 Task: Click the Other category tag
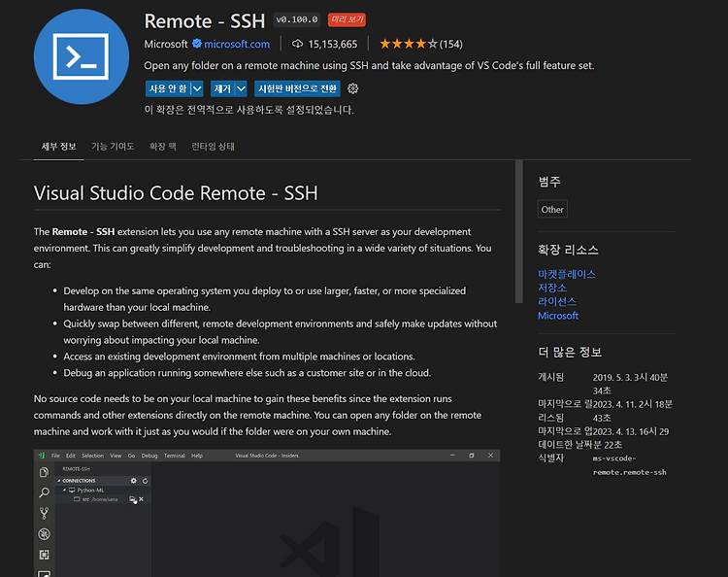coord(552,209)
